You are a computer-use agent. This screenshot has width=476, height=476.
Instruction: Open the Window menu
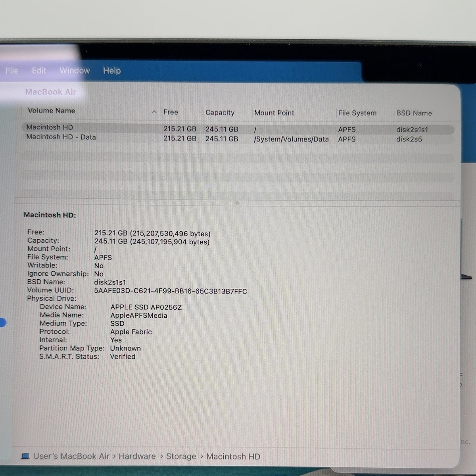point(75,71)
